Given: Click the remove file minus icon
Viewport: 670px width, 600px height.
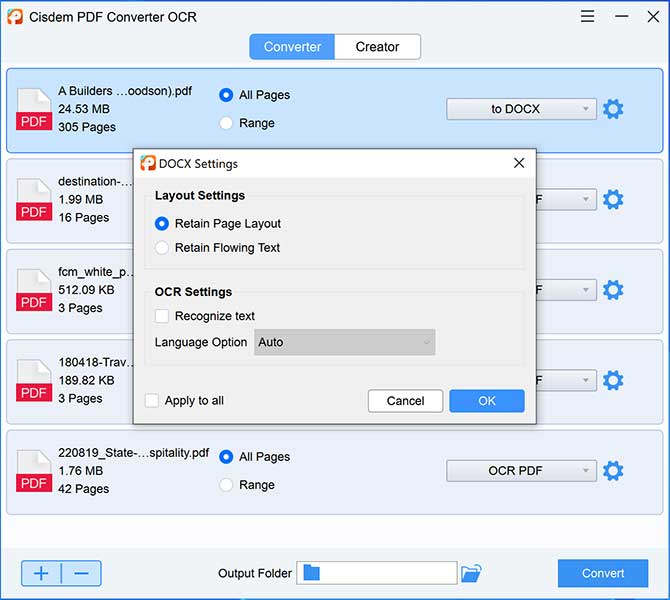Looking at the screenshot, I should click(x=81, y=573).
